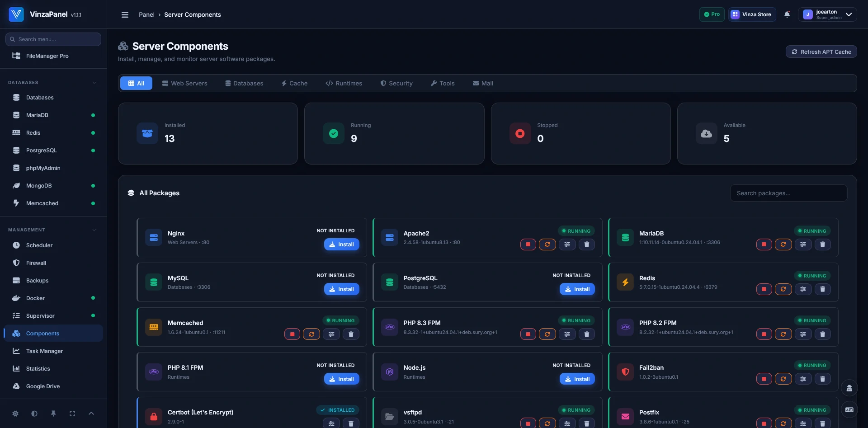868x428 pixels.
Task: Click the Search menu input
Action: [53, 39]
